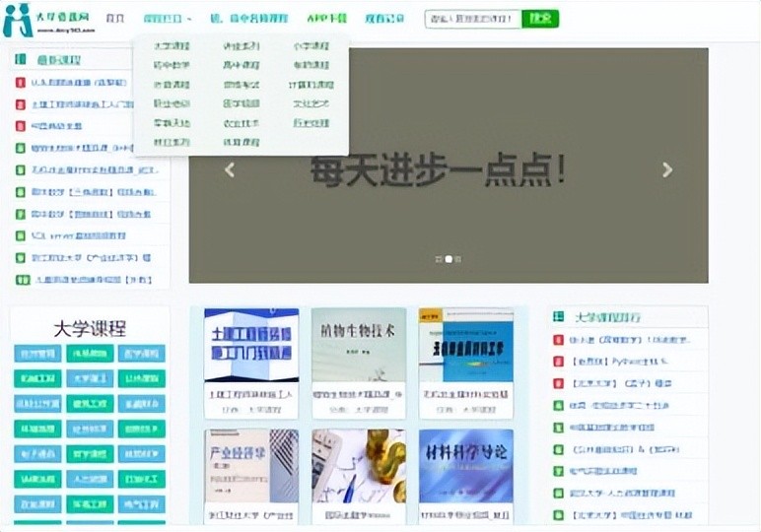Click the first red icon in ranking list
Image resolution: width=761 pixels, height=532 pixels.
[x=558, y=340]
